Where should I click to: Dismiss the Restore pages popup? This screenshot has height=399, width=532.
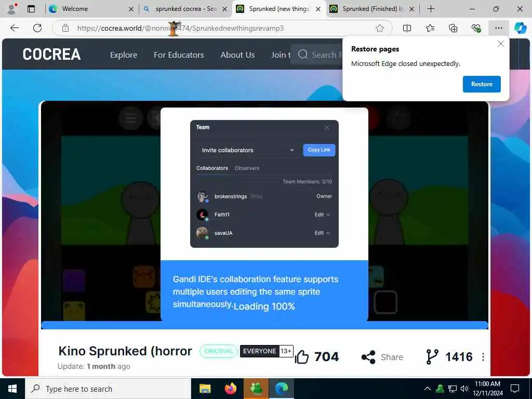[x=500, y=44]
